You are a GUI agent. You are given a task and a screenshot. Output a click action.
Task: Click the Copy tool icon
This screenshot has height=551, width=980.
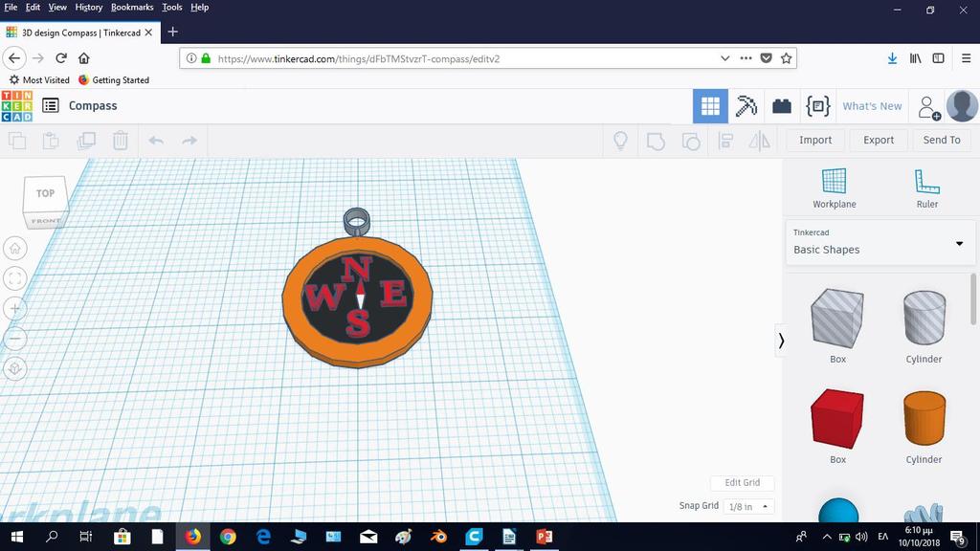(17, 141)
